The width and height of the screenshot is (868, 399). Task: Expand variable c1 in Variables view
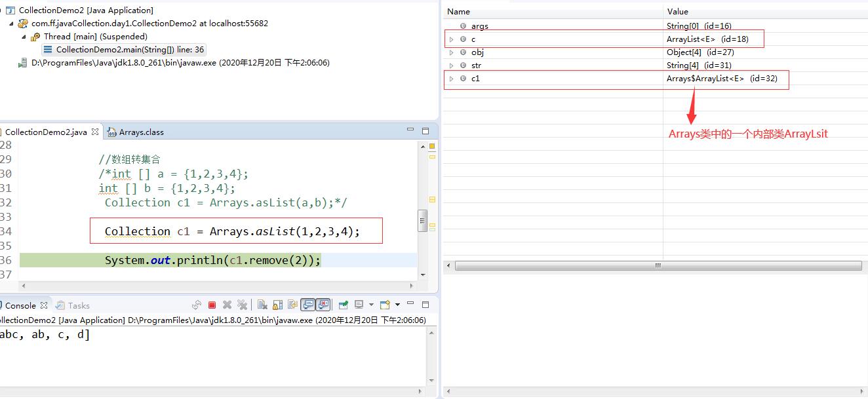451,79
